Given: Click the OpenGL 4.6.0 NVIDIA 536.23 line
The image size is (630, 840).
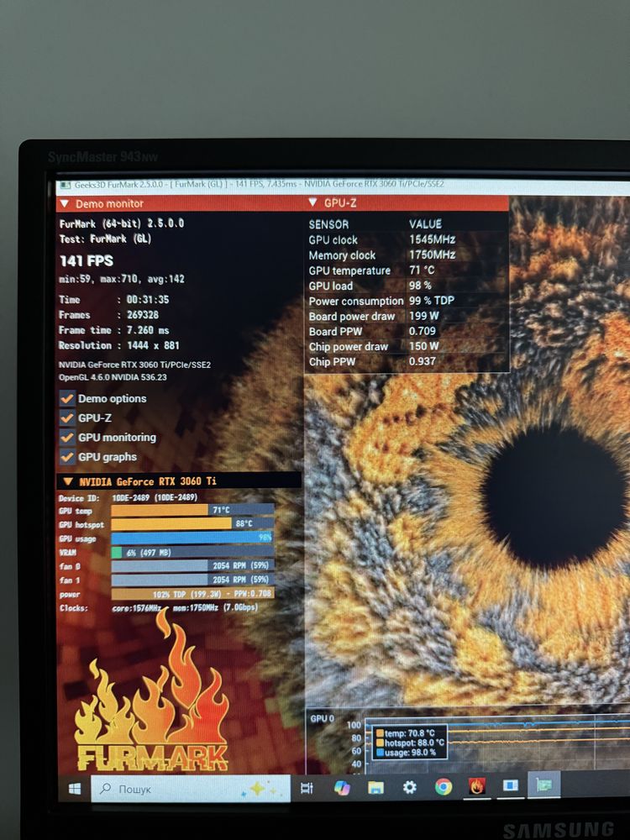Looking at the screenshot, I should click(113, 377).
